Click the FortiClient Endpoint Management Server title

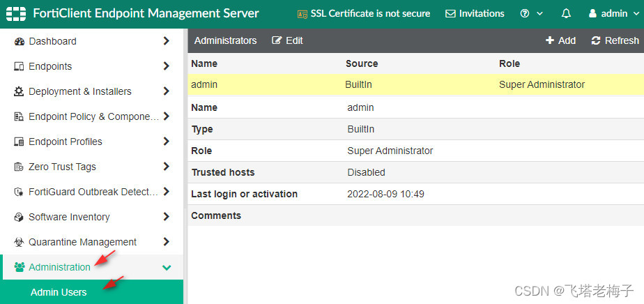click(x=146, y=13)
